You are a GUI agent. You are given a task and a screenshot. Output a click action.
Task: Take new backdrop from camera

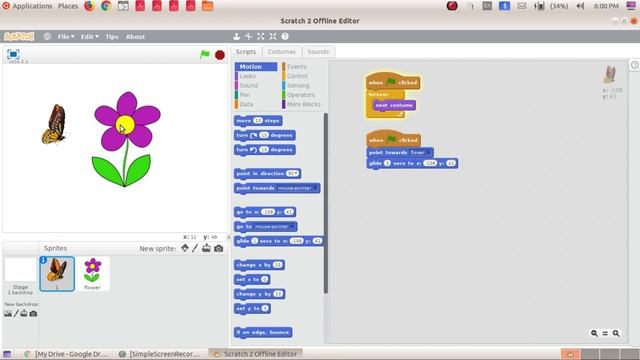(x=33, y=313)
